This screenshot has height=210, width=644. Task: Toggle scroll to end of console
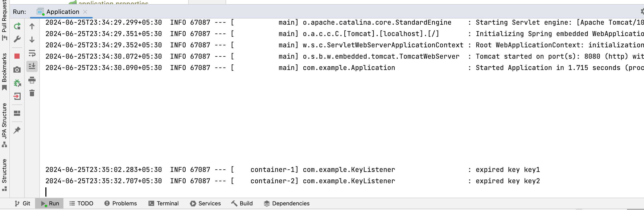tap(32, 66)
